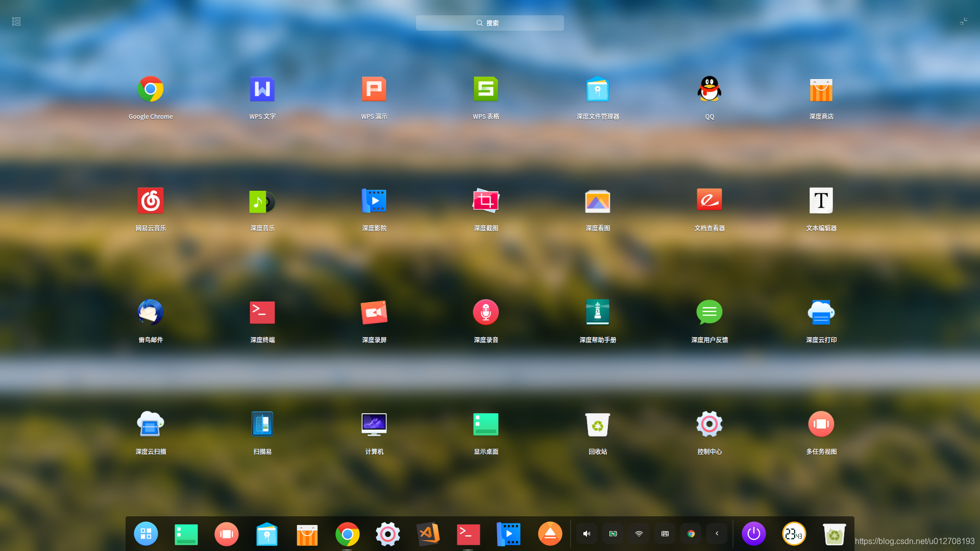
Task: Switch launcher to category list view
Action: click(16, 21)
